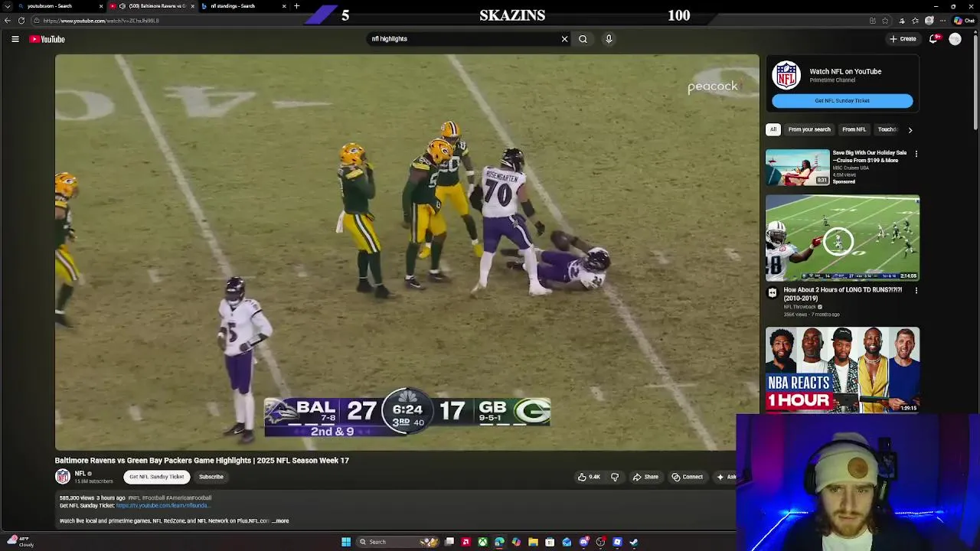
Task: Dislike the video with thumbs down
Action: pos(615,477)
